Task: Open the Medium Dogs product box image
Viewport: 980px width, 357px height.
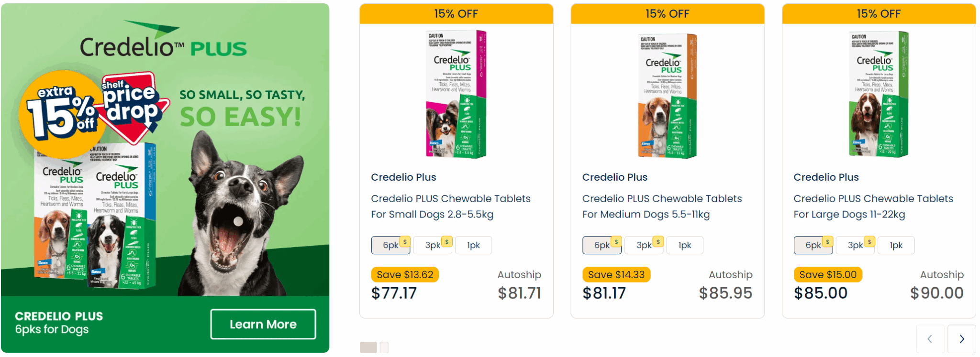Action: click(x=668, y=96)
